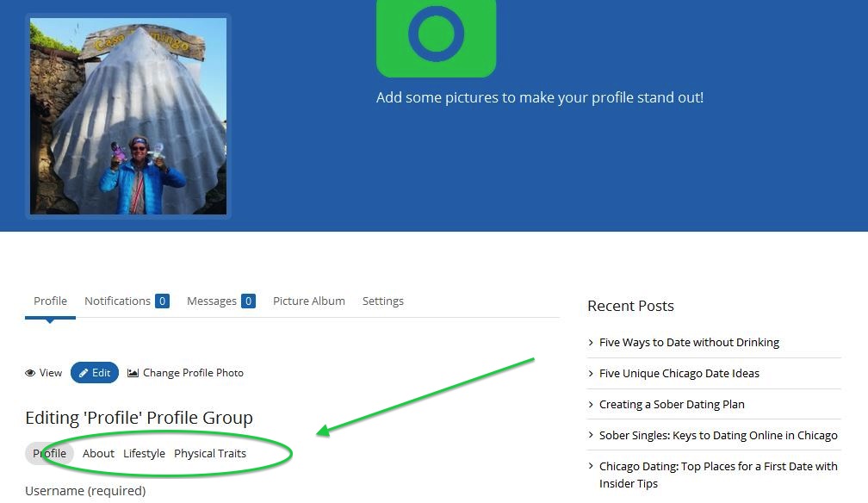Expand chevron beside Five Unique Chicago Date Ideas

pos(591,373)
